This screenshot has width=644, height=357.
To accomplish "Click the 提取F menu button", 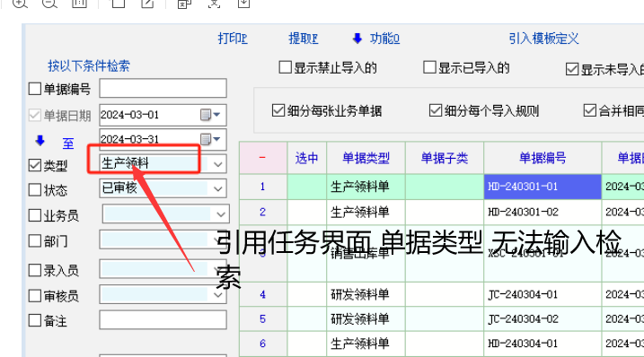I will (303, 39).
